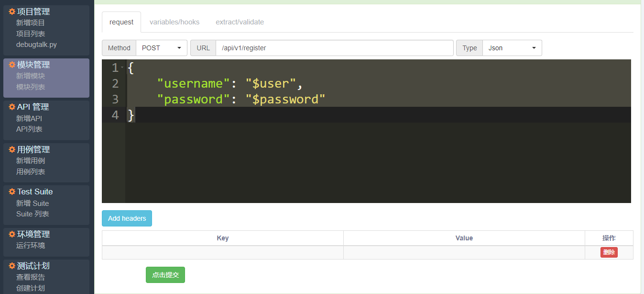Open API列表 in sidebar
644x294 pixels.
(29, 129)
